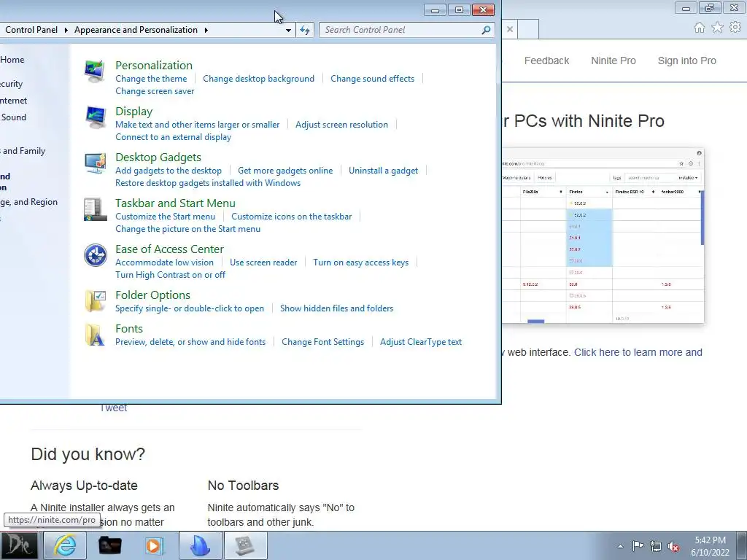The width and height of the screenshot is (747, 560).
Task: Open the Action Center flag icon
Action: point(638,545)
